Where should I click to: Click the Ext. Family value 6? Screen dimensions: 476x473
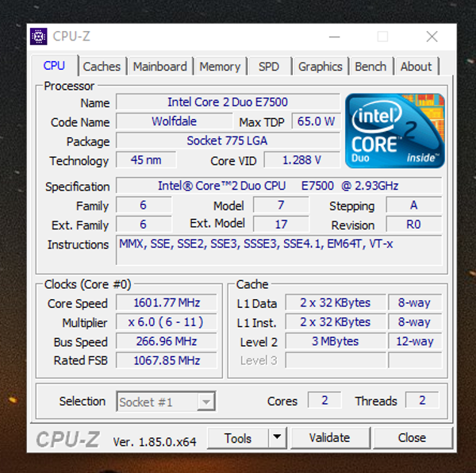click(x=144, y=225)
